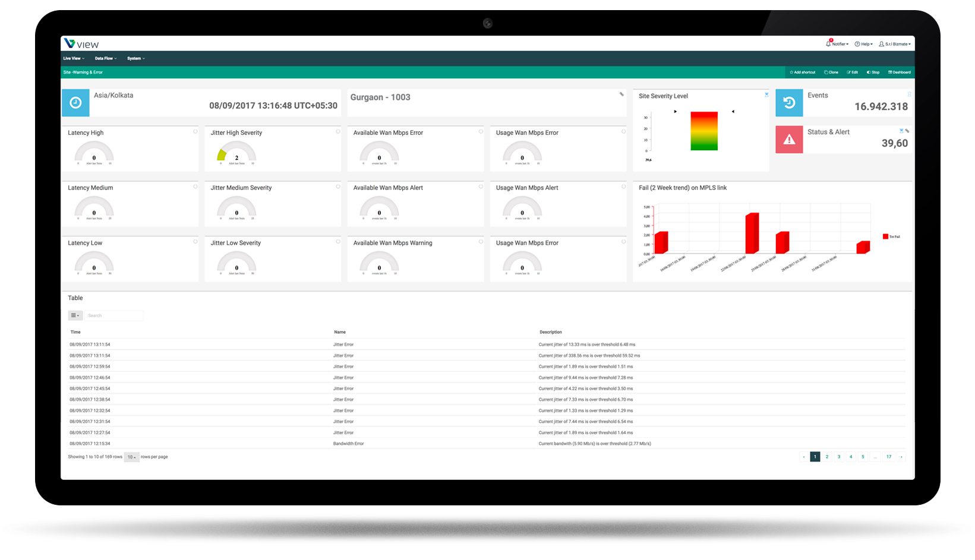Image resolution: width=975 pixels, height=560 pixels.
Task: Open the rows per page dropdown
Action: pos(131,457)
